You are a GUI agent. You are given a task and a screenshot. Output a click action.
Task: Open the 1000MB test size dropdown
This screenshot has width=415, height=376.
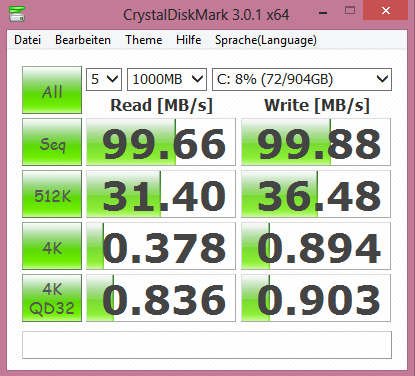[x=167, y=79]
